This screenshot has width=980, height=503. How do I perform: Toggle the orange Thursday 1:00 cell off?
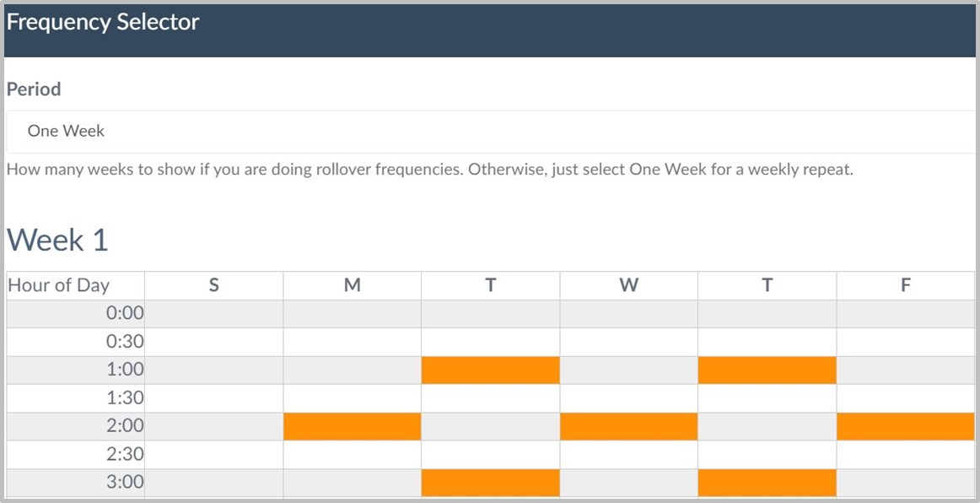[x=767, y=370]
